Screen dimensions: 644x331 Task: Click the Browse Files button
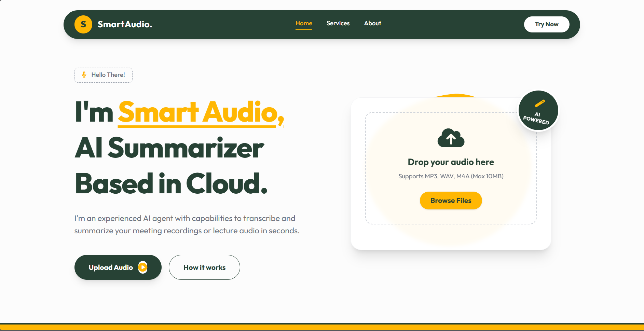coord(451,201)
